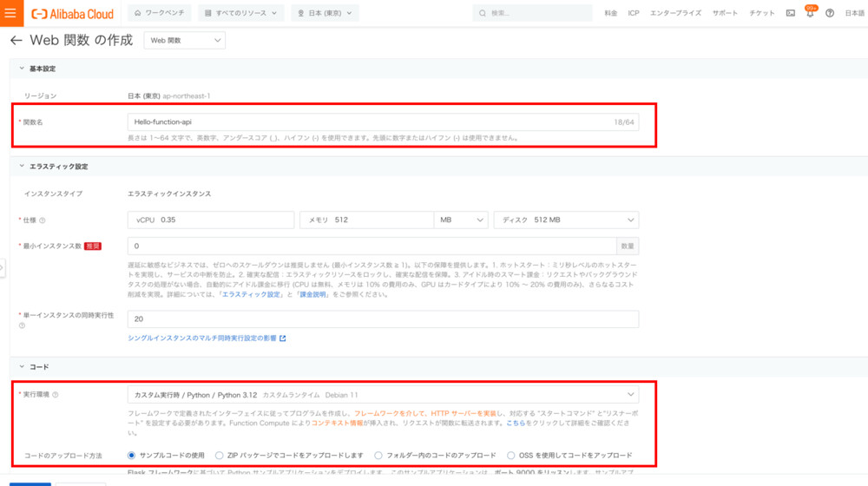Open 料金 in top menu

click(x=610, y=13)
